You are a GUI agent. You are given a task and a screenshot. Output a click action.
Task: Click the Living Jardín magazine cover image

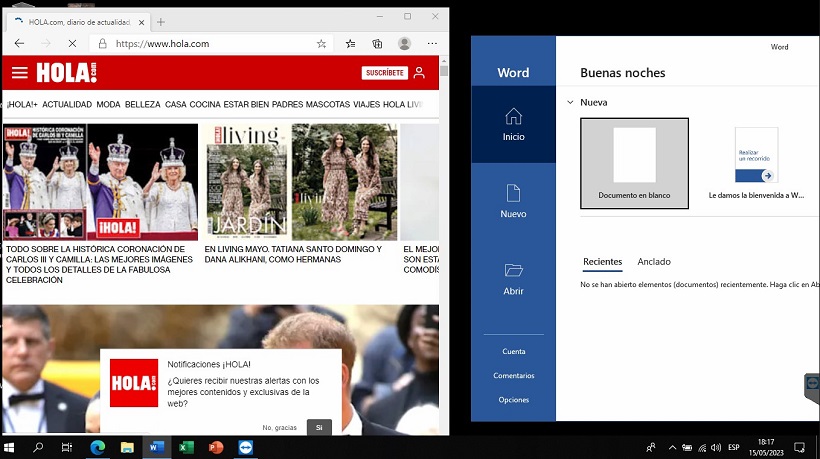[x=247, y=182]
